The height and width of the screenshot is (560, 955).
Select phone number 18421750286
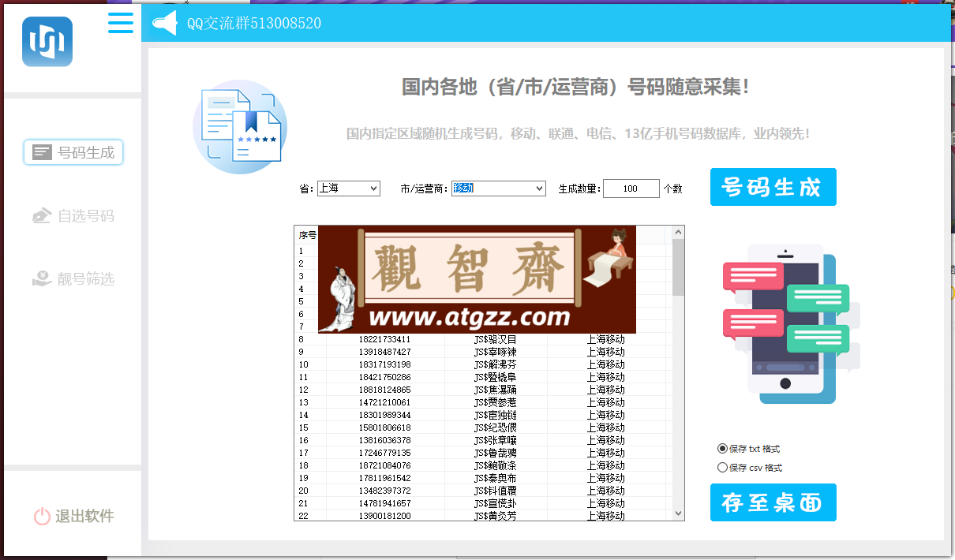[384, 377]
